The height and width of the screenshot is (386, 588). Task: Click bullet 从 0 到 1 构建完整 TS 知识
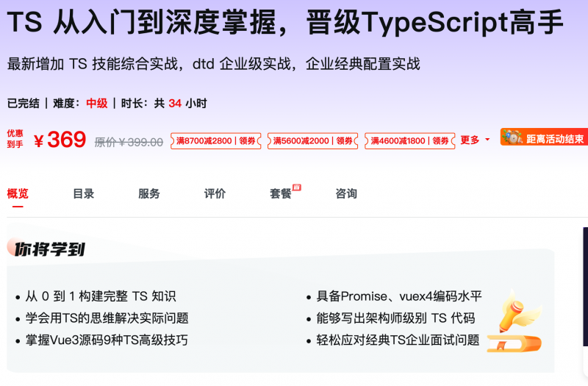pos(101,296)
